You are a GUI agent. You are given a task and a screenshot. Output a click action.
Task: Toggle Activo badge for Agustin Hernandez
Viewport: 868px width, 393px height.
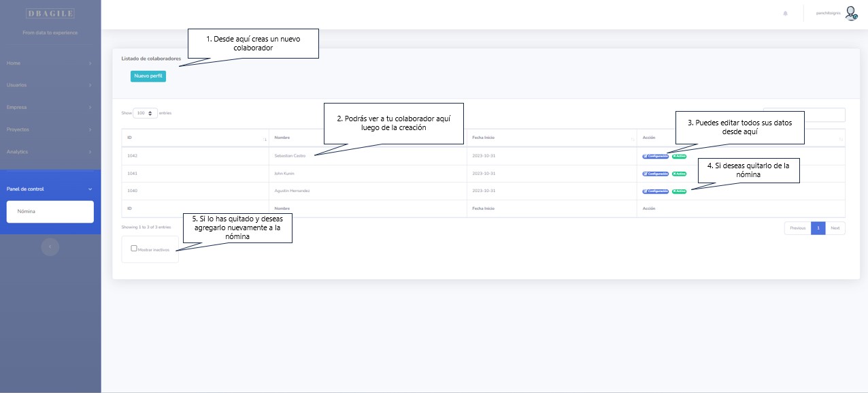pyautogui.click(x=679, y=191)
